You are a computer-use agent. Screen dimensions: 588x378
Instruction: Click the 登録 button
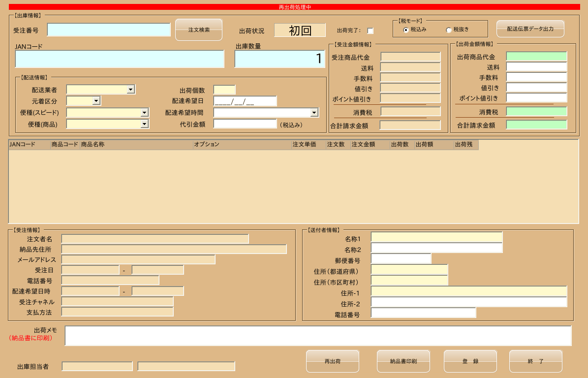click(470, 361)
